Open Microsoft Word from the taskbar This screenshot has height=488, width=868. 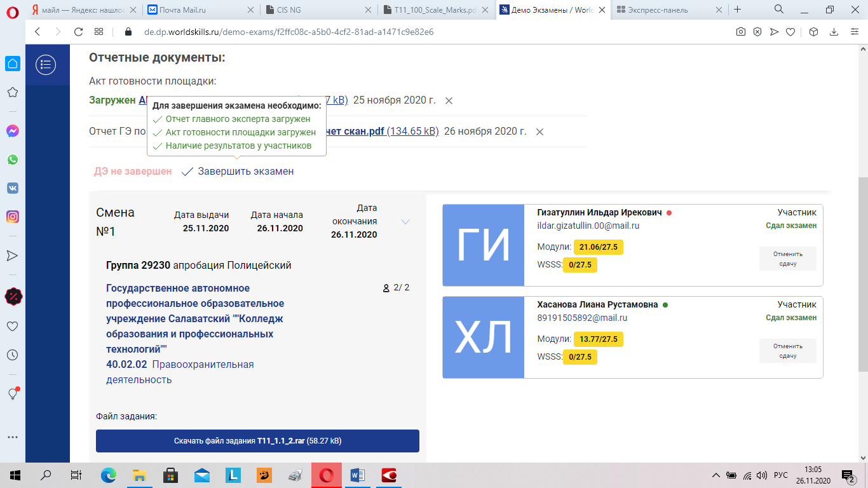tap(356, 475)
